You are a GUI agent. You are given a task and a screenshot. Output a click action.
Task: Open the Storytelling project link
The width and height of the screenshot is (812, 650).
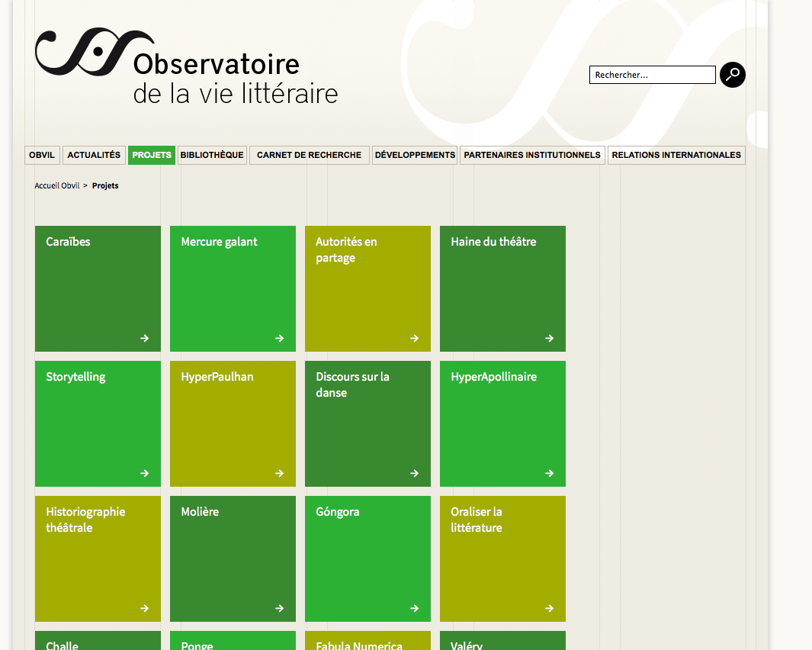point(75,377)
